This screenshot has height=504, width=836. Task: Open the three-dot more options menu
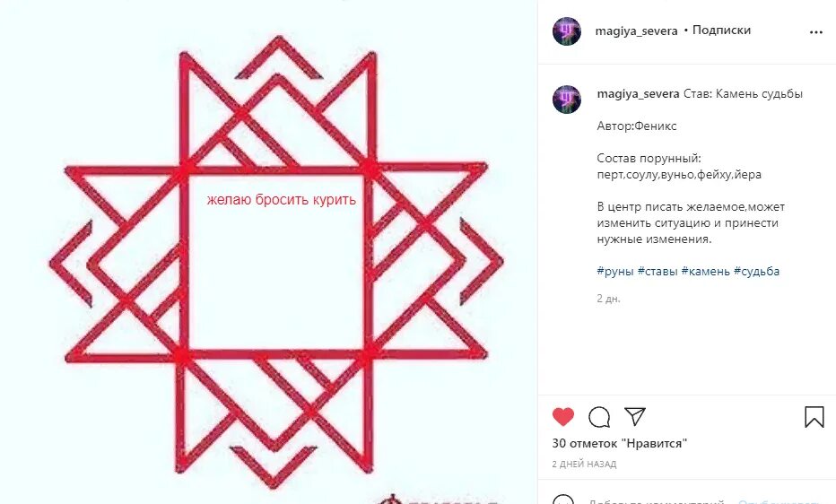pos(815,32)
